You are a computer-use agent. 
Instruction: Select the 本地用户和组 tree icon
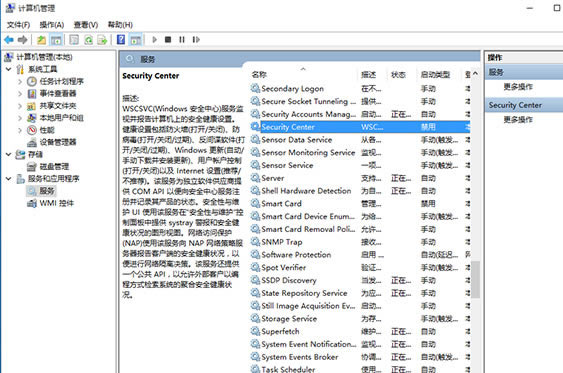point(32,118)
